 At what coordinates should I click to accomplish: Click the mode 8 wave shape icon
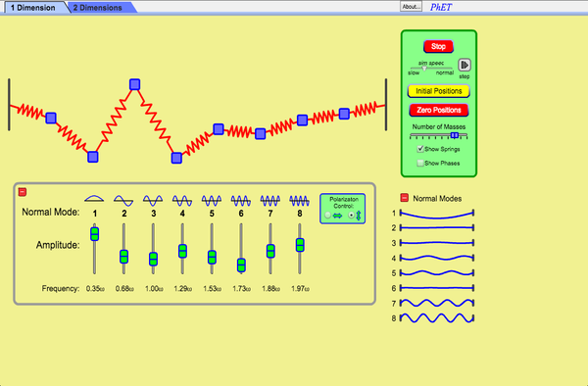tap(299, 201)
